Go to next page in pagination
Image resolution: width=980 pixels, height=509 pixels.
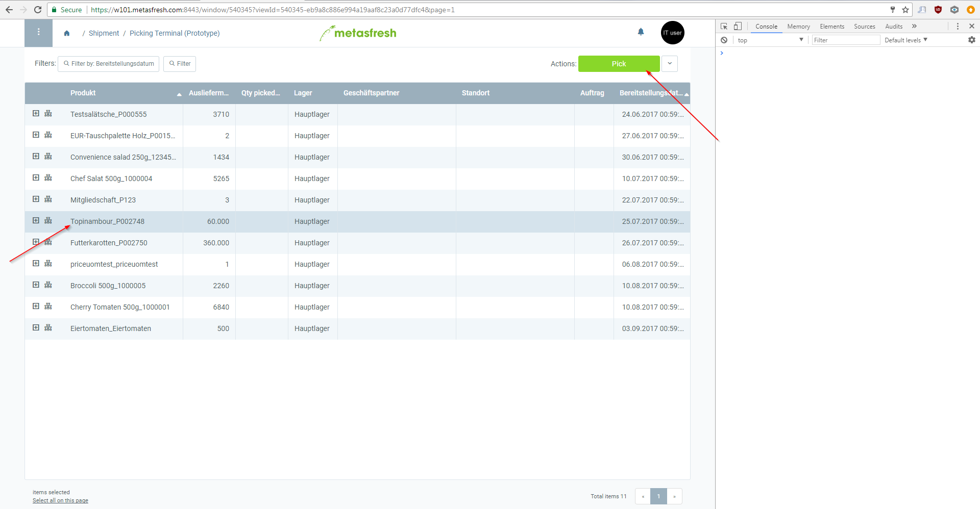click(674, 496)
